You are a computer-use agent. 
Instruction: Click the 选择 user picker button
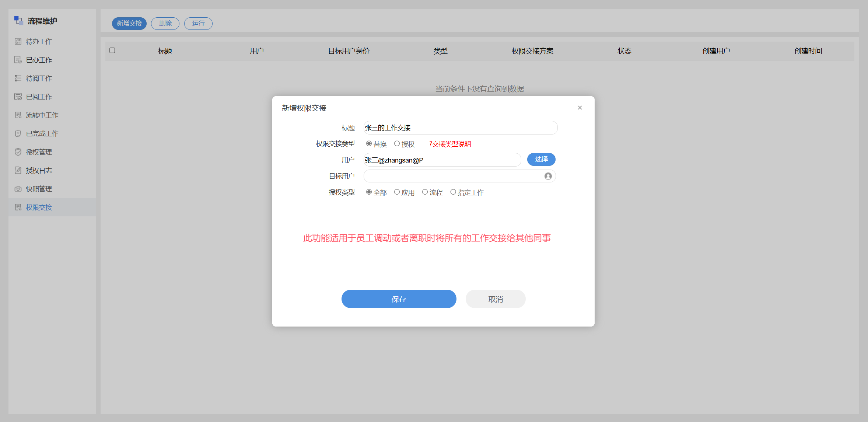[x=541, y=159]
